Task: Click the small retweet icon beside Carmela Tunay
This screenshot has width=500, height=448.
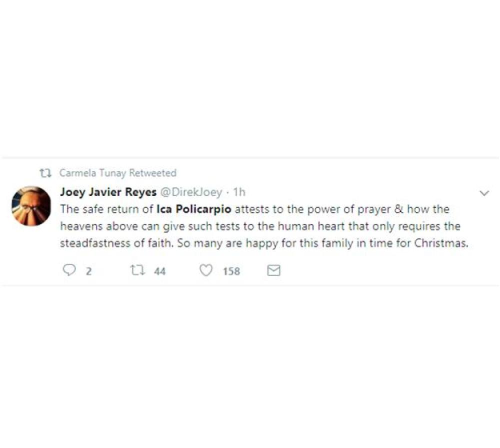Action: [45, 173]
